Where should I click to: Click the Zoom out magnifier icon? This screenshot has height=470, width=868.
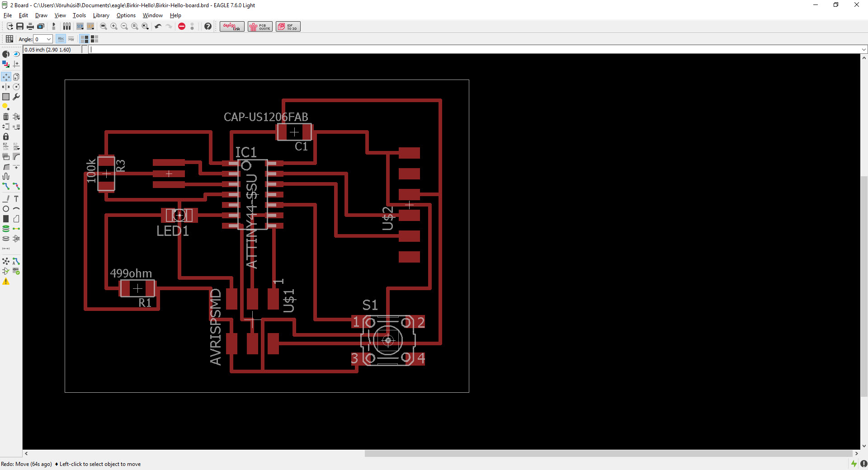[124, 26]
